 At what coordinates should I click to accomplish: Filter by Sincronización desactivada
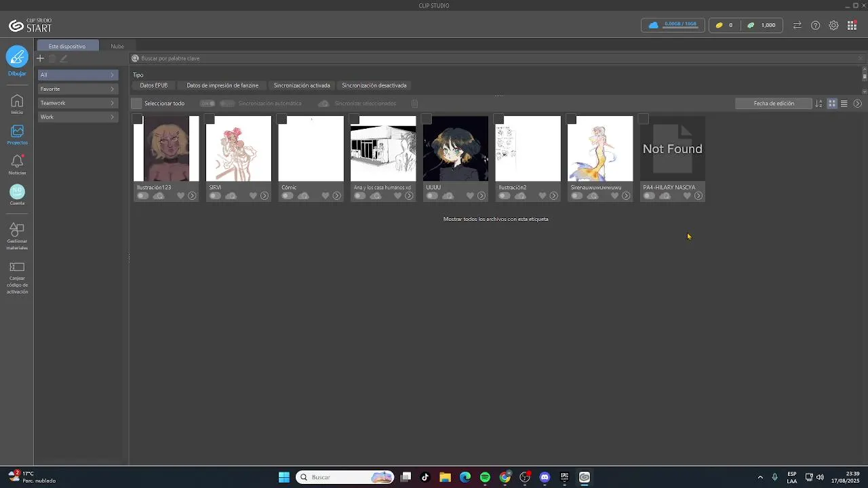[x=374, y=85]
